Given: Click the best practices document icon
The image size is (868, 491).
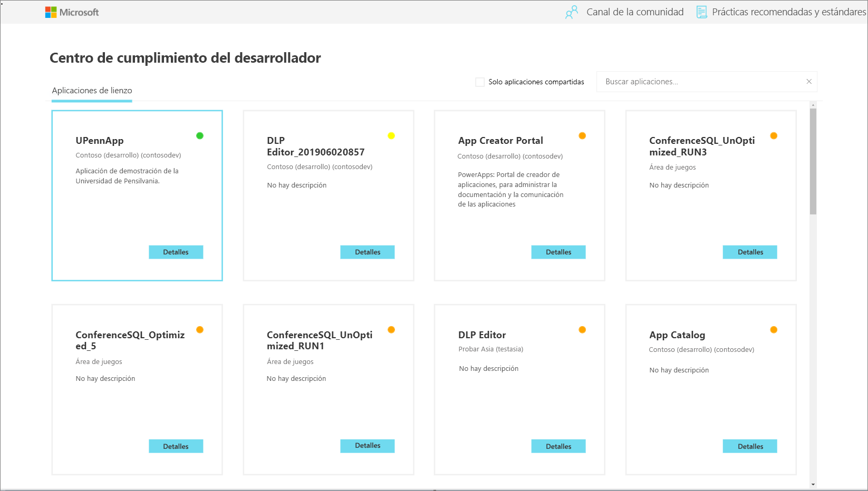Looking at the screenshot, I should tap(701, 12).
